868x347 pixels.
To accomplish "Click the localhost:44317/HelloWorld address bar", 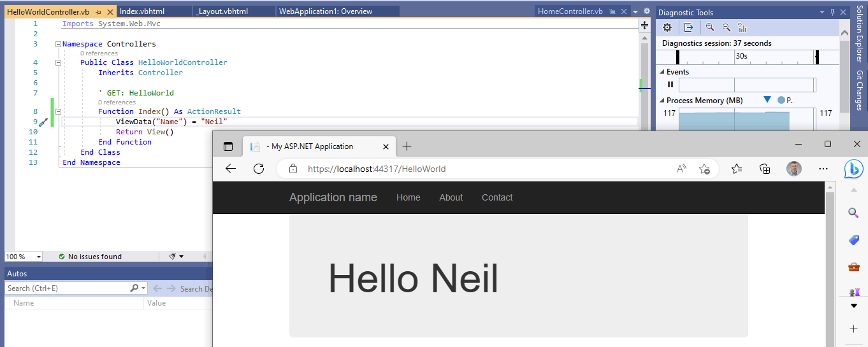I will pyautogui.click(x=377, y=169).
